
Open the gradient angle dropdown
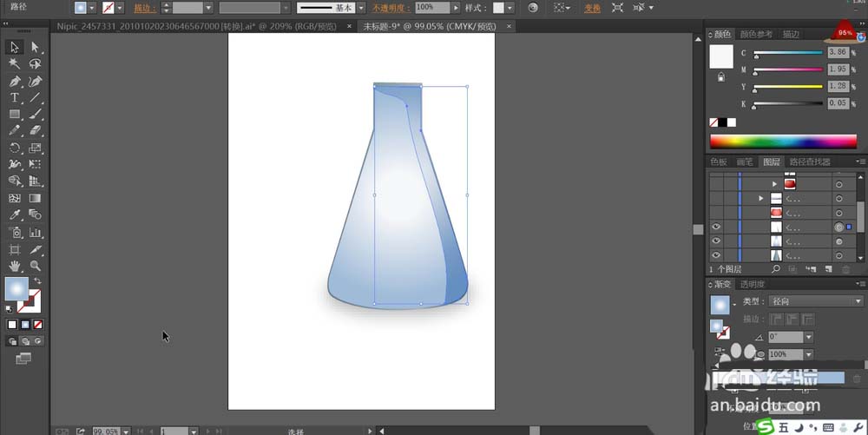809,337
